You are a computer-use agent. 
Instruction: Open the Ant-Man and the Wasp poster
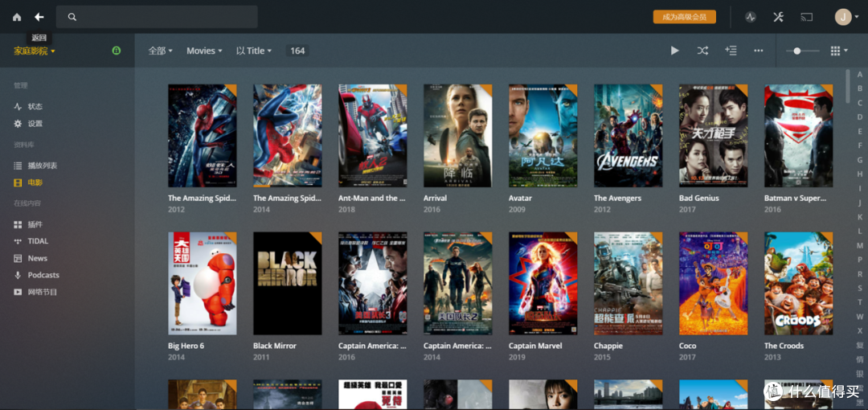coord(373,136)
